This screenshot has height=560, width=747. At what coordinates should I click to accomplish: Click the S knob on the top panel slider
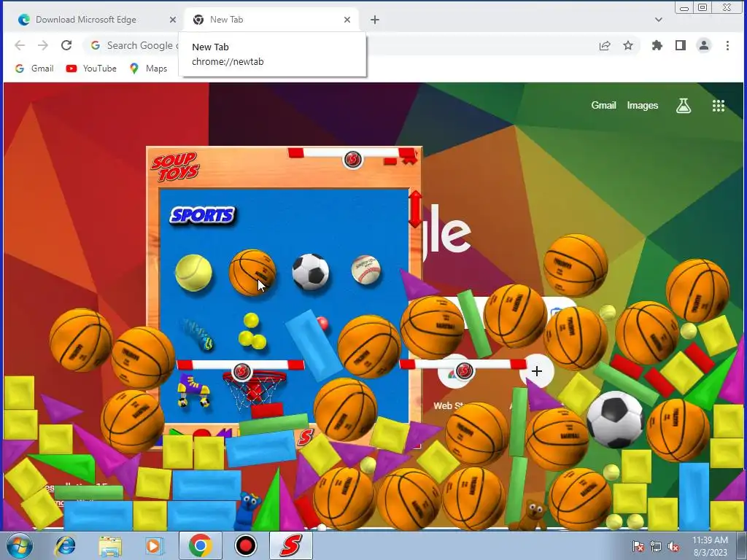[x=352, y=159]
